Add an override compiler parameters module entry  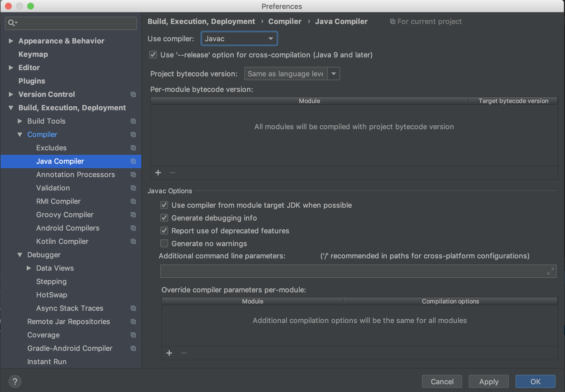[169, 353]
